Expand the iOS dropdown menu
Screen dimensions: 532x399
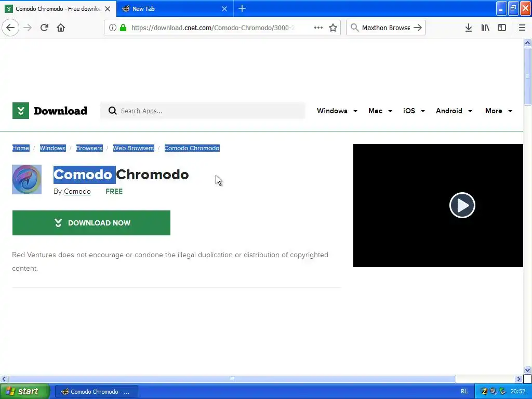click(x=414, y=111)
